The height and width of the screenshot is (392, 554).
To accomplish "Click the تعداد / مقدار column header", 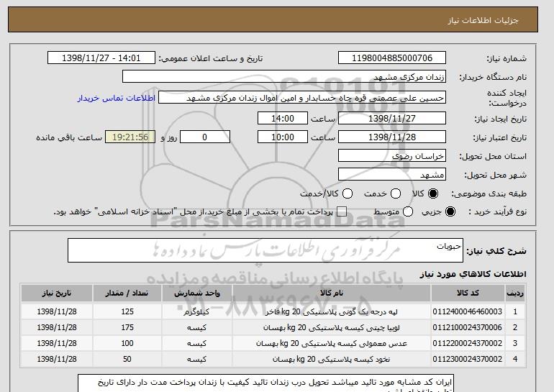I will click(x=127, y=293).
